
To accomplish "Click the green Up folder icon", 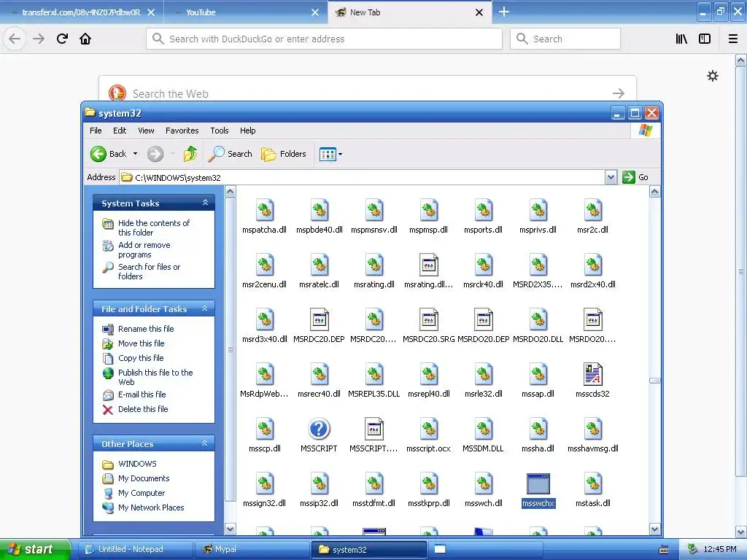I will tap(190, 154).
